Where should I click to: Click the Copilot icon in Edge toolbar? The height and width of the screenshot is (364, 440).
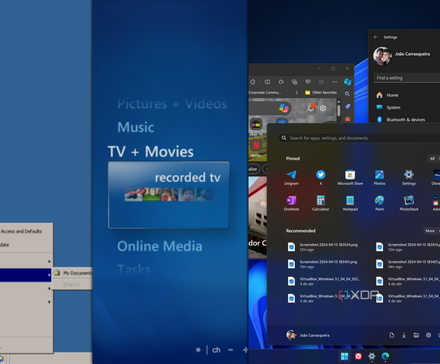347,82
